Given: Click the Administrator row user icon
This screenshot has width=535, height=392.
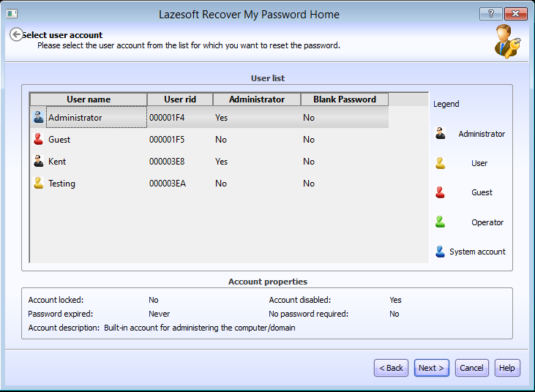Looking at the screenshot, I should 39,117.
